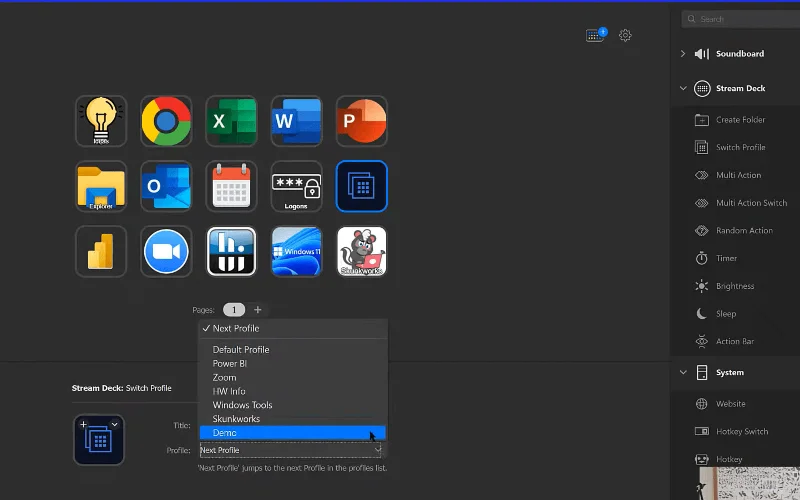The image size is (800, 500).
Task: Collapse the Stream Deck category
Action: coord(683,88)
